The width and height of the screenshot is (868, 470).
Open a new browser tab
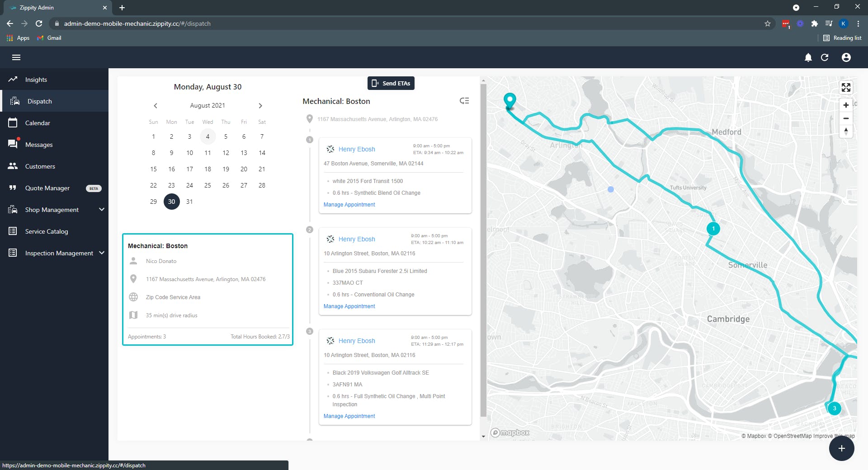[122, 8]
